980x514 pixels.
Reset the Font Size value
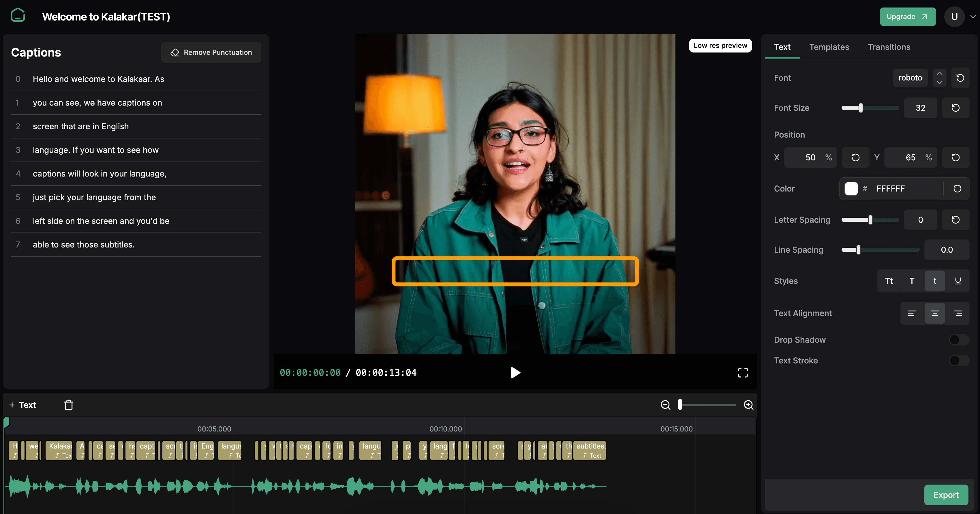click(x=955, y=108)
